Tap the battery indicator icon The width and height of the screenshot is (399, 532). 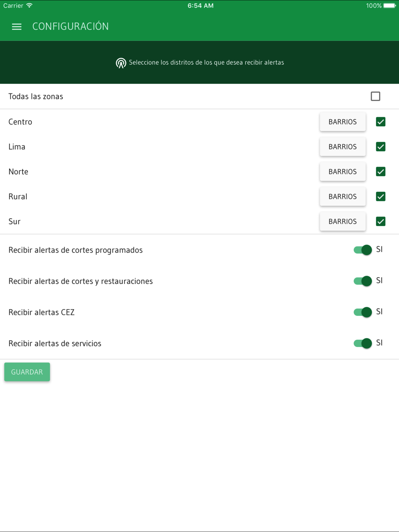390,6
